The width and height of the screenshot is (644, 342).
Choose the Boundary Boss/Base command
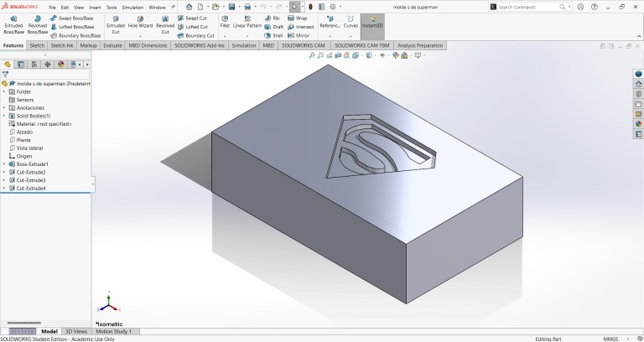pos(75,36)
